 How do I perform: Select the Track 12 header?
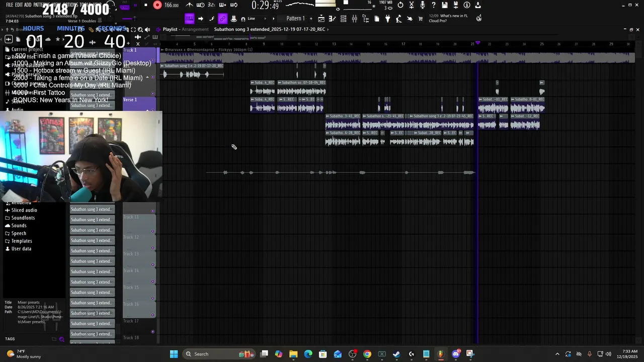click(x=139, y=242)
